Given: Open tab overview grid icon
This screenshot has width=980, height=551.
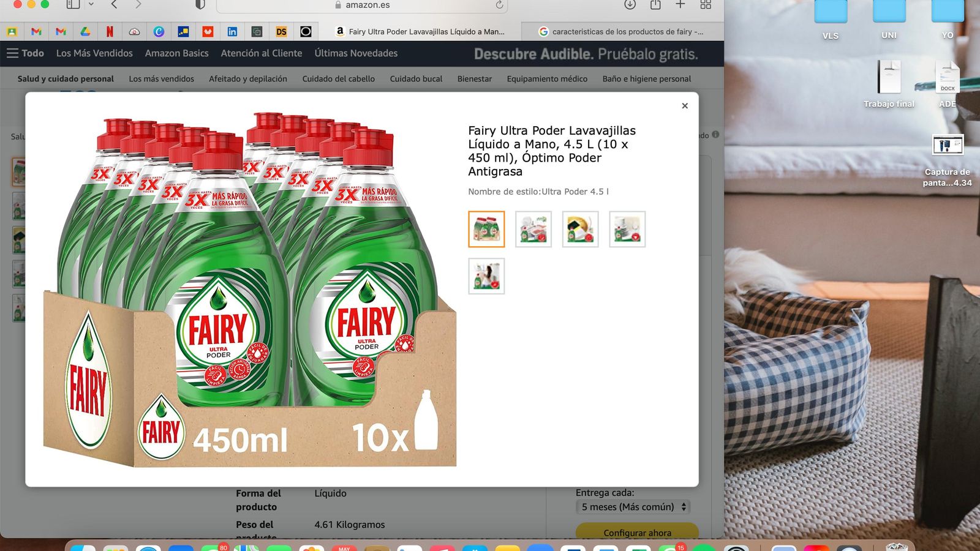Looking at the screenshot, I should [x=706, y=5].
